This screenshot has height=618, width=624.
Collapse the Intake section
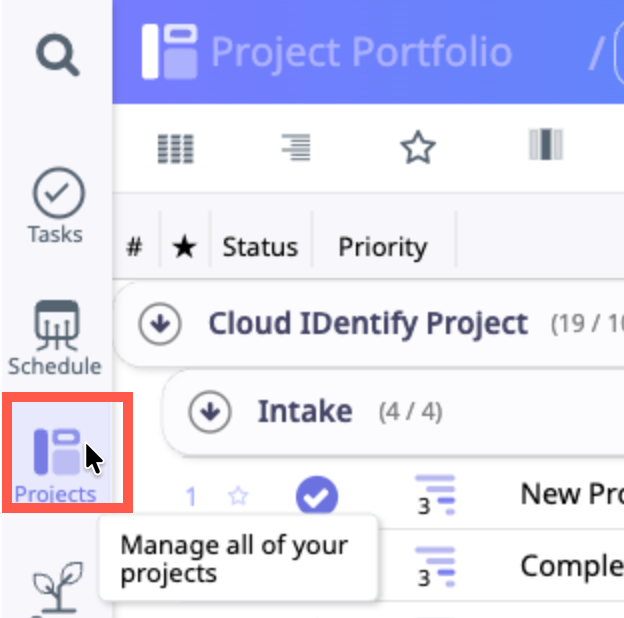(x=210, y=411)
